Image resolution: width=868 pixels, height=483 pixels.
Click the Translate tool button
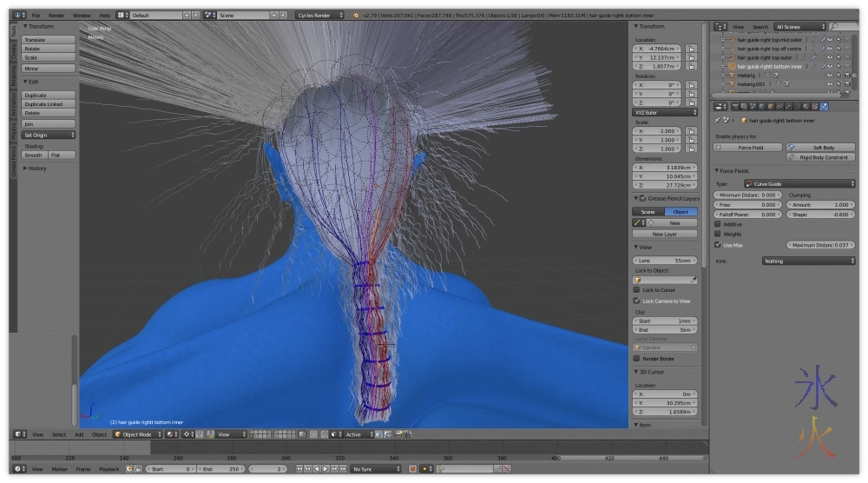click(49, 40)
